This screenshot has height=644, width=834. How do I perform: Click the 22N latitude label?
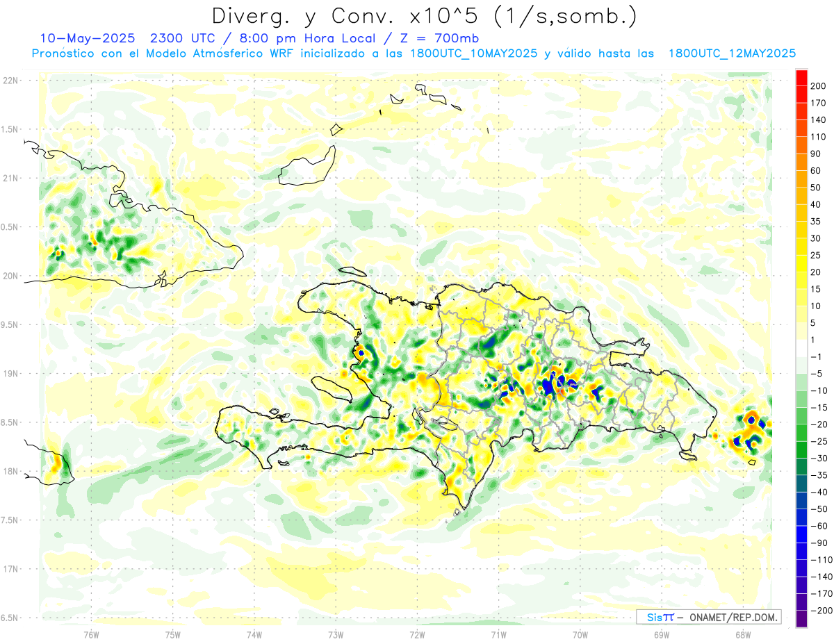pyautogui.click(x=11, y=81)
